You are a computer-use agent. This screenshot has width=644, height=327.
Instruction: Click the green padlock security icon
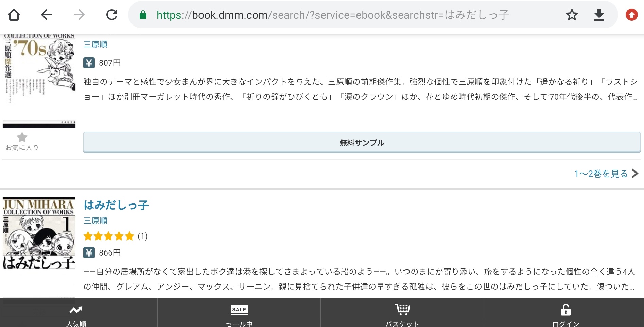(x=143, y=15)
